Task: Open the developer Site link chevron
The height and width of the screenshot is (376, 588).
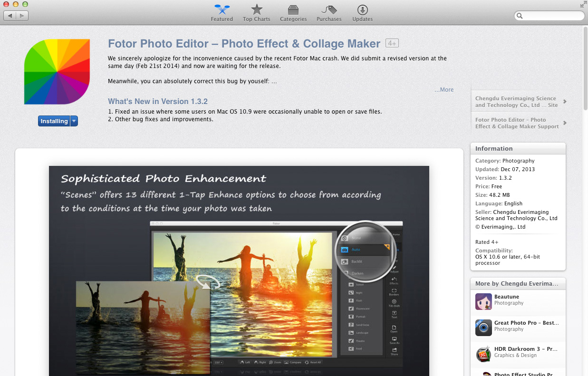Action: [565, 101]
